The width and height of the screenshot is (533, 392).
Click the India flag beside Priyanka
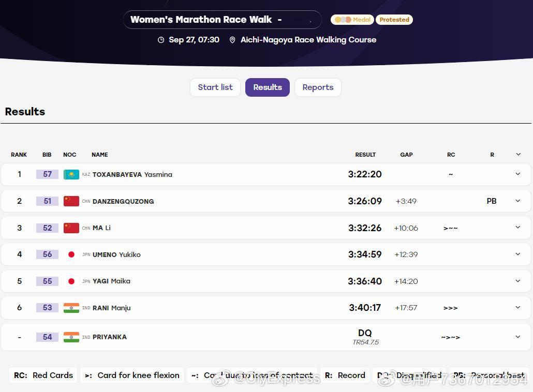(71, 337)
